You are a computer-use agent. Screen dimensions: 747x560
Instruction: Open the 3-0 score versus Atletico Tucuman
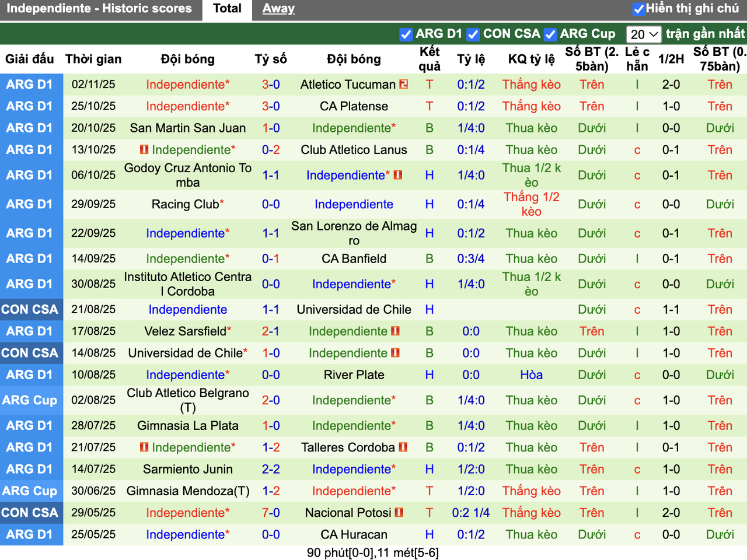(271, 85)
